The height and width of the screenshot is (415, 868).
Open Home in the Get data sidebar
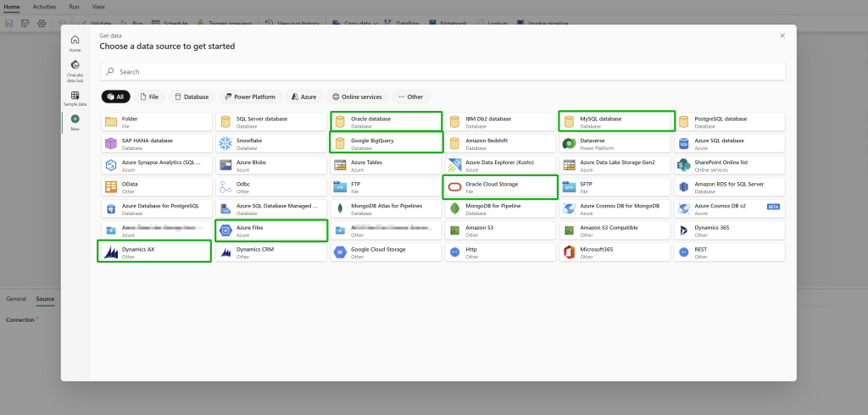pos(75,44)
